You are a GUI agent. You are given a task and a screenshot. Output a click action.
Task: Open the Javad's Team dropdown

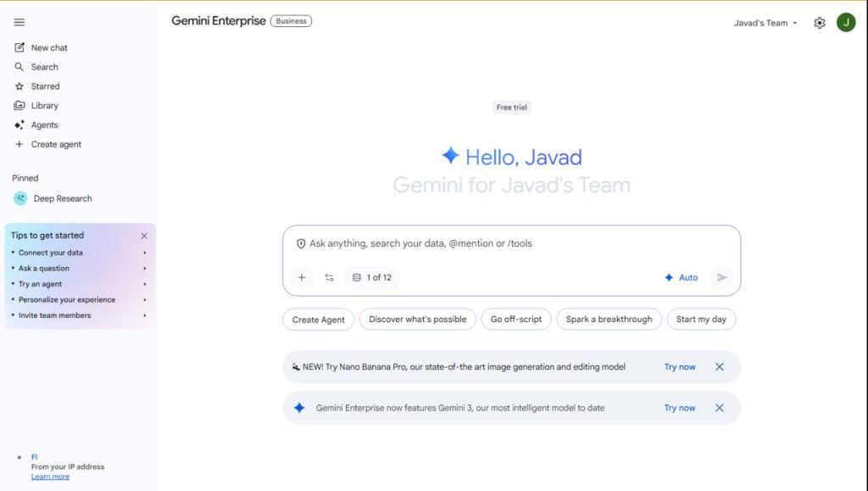pos(765,23)
